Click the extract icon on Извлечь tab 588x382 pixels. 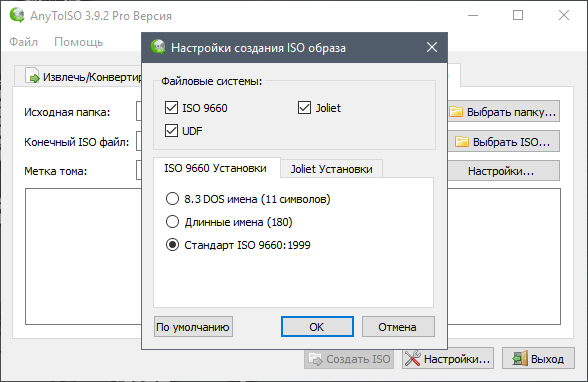(33, 75)
